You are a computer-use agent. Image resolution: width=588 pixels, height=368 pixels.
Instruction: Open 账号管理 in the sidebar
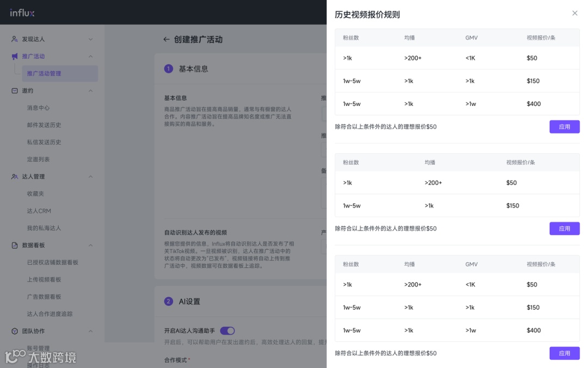[38, 348]
